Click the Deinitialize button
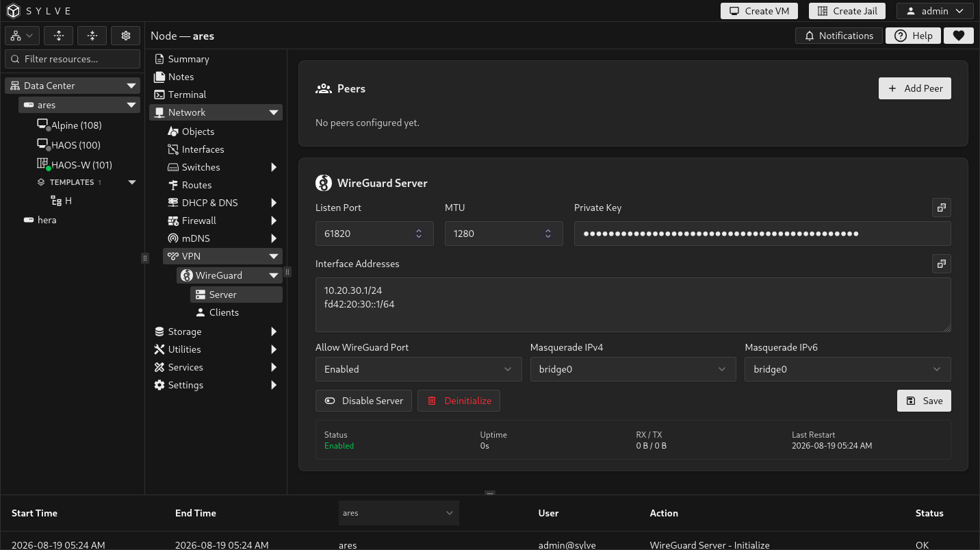Screen dimensions: 980x550 coord(459,401)
